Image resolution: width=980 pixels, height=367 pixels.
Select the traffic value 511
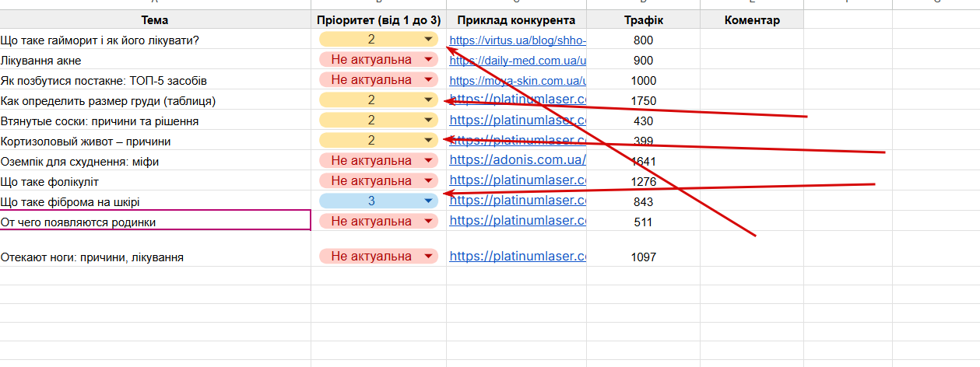643,222
